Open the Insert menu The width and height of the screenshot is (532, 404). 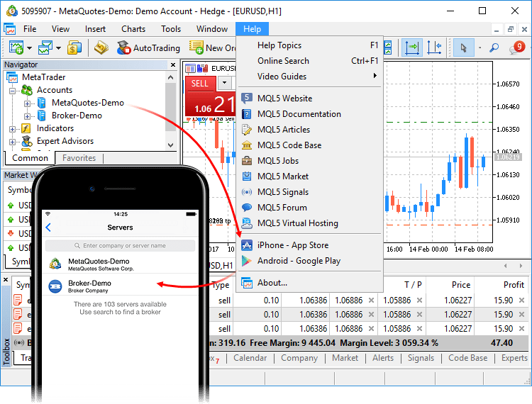pos(95,29)
